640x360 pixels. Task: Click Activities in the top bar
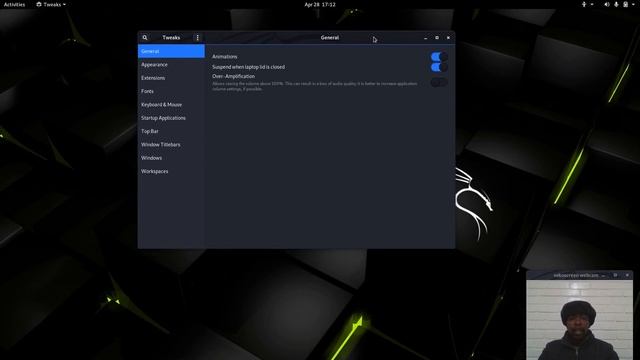pyautogui.click(x=14, y=4)
